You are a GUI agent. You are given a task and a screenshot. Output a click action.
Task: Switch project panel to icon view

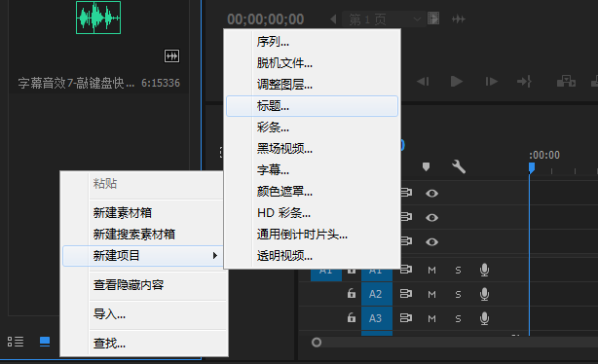pyautogui.click(x=45, y=342)
